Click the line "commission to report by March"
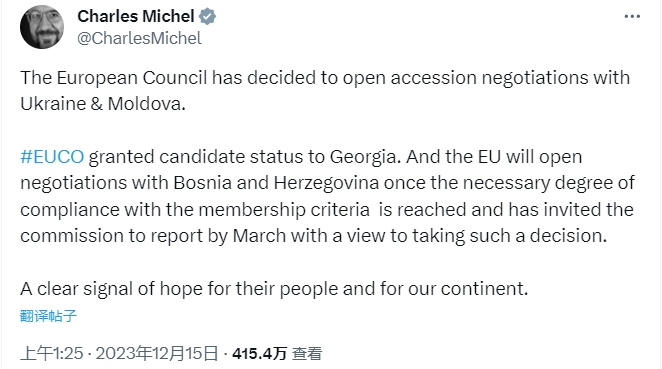Image resolution: width=662 pixels, height=369 pixels. tap(313, 236)
